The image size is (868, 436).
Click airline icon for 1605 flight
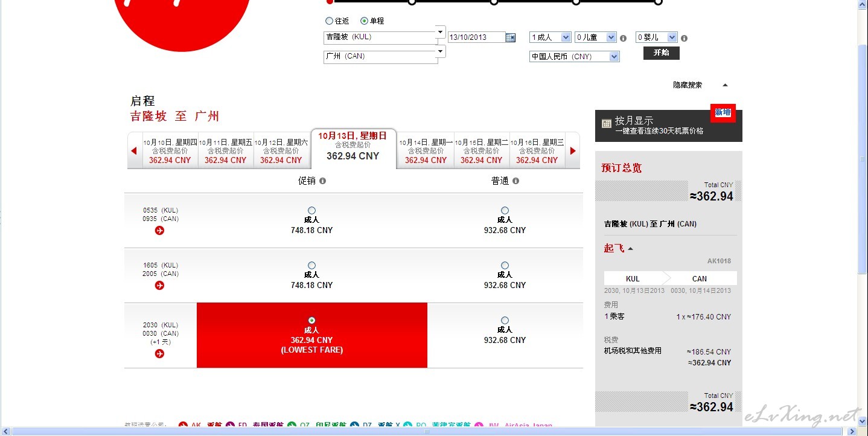159,285
